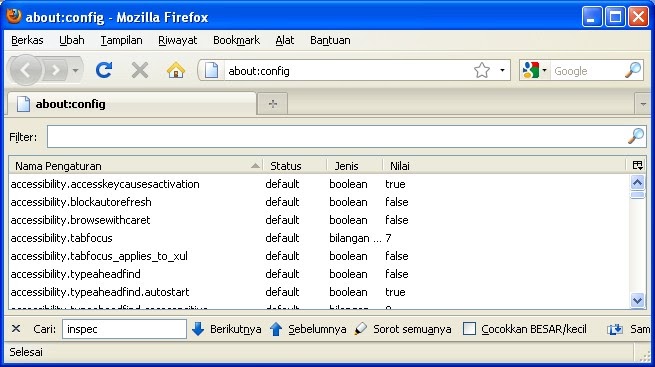Open the Alat menu

[284, 40]
